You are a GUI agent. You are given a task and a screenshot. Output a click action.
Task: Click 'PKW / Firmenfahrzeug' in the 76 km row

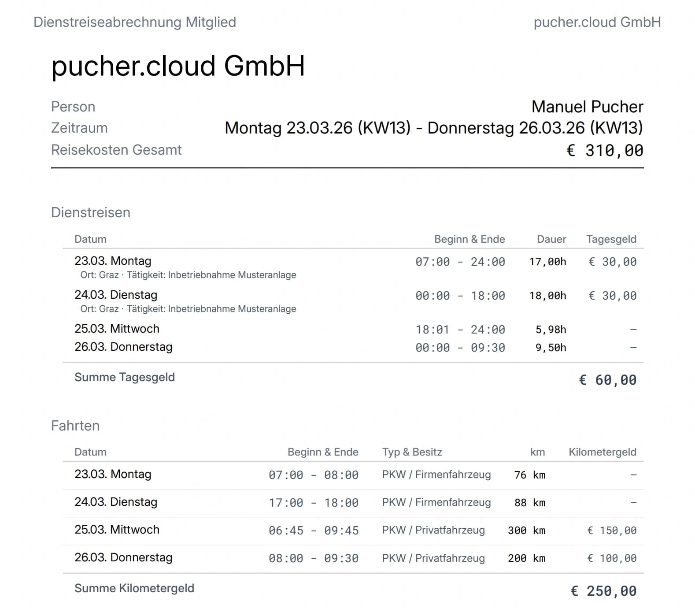(436, 475)
